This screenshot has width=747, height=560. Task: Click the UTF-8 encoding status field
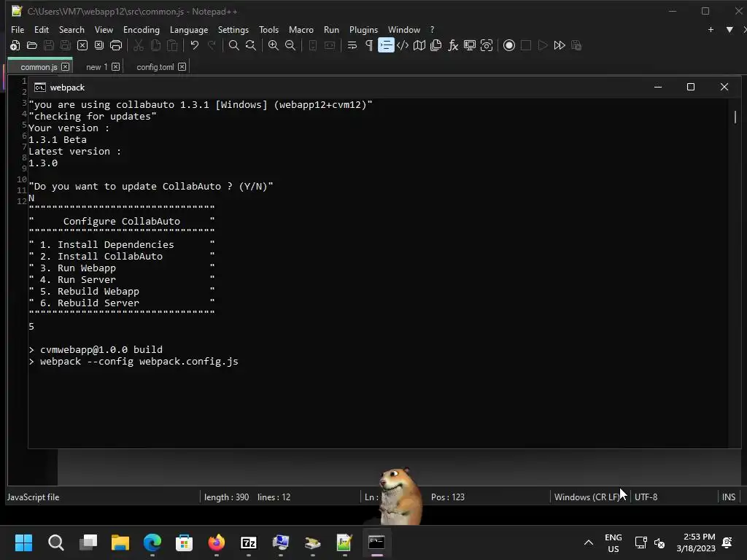[646, 497]
